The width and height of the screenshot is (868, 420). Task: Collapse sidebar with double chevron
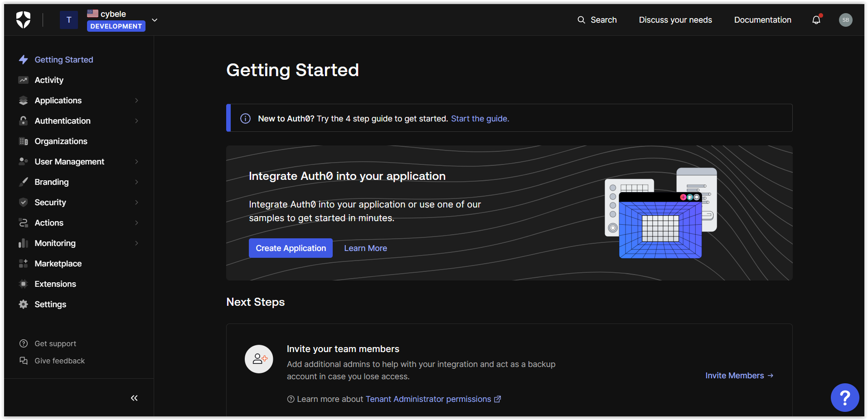point(134,398)
